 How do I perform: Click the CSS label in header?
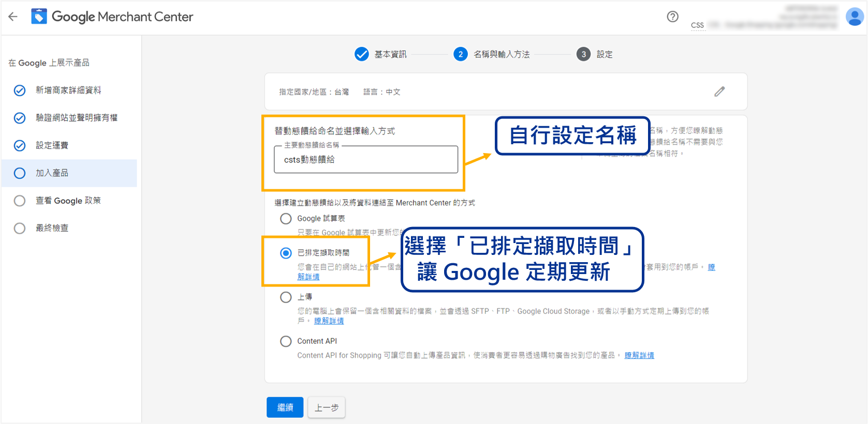(x=698, y=25)
